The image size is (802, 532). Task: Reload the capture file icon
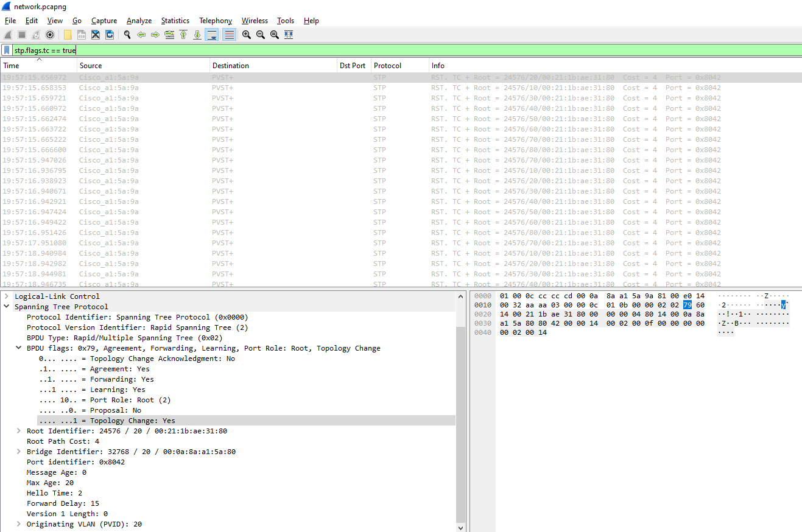tap(110, 35)
